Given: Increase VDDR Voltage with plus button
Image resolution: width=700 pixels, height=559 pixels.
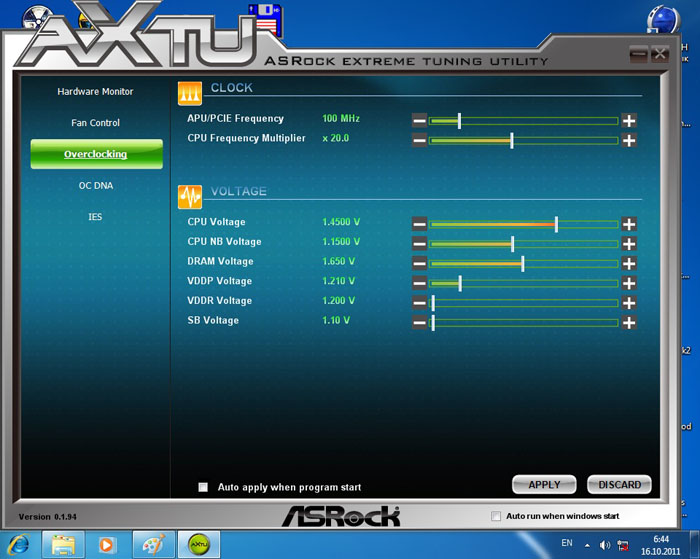Looking at the screenshot, I should [x=629, y=303].
